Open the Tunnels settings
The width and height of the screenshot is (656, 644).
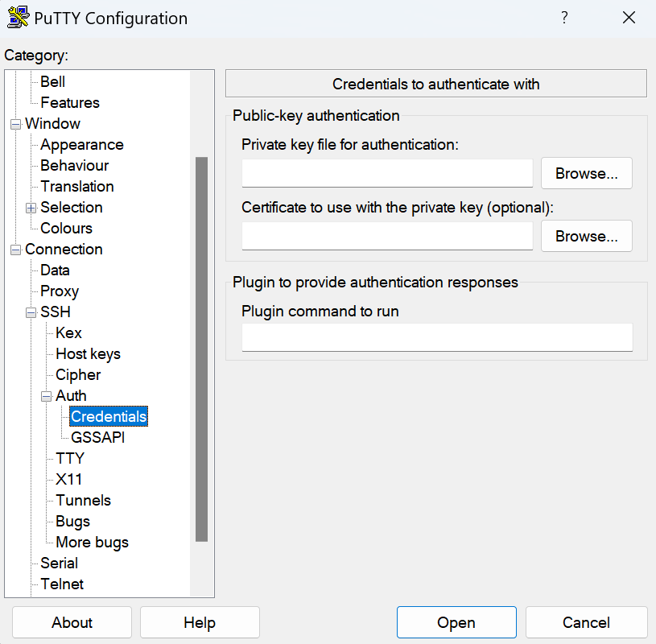pyautogui.click(x=83, y=500)
